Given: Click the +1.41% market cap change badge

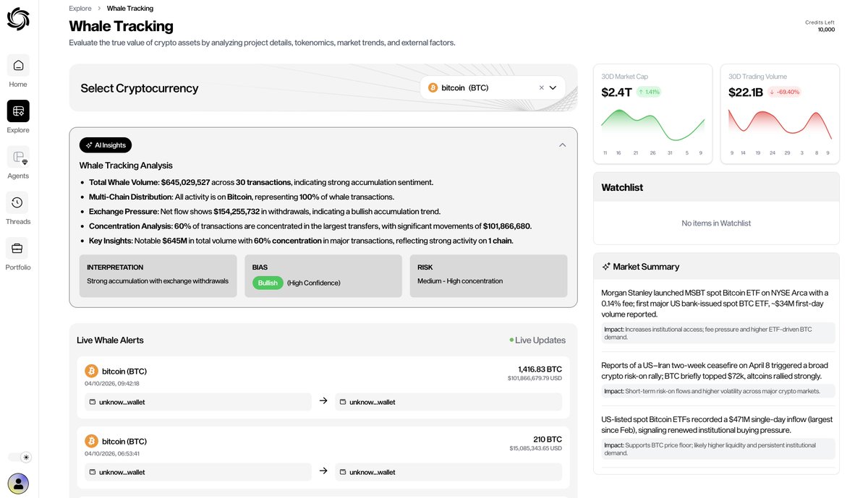Looking at the screenshot, I should tap(649, 92).
